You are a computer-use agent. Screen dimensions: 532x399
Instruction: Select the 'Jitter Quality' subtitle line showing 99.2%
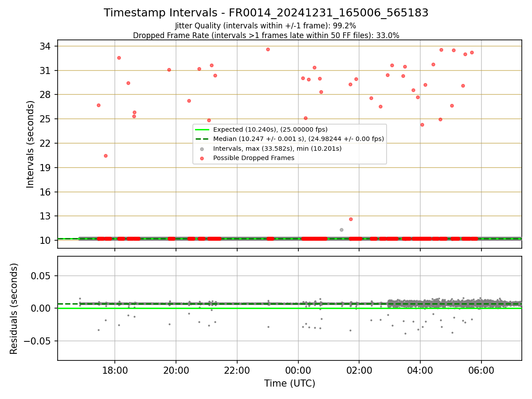pos(266,26)
